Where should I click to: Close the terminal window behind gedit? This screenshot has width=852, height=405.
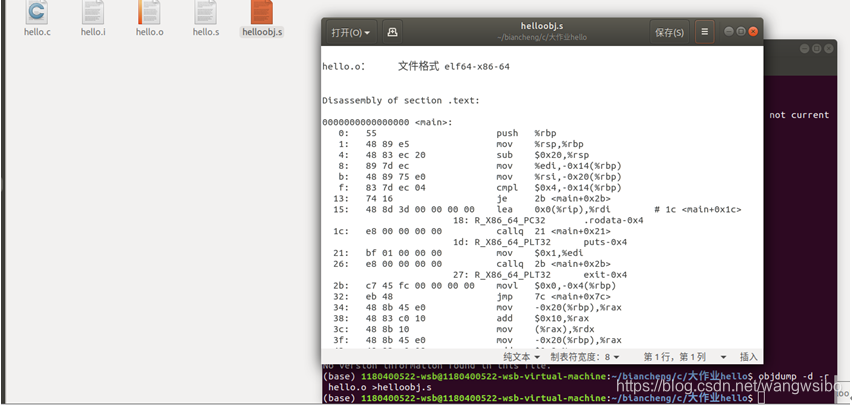(829, 49)
